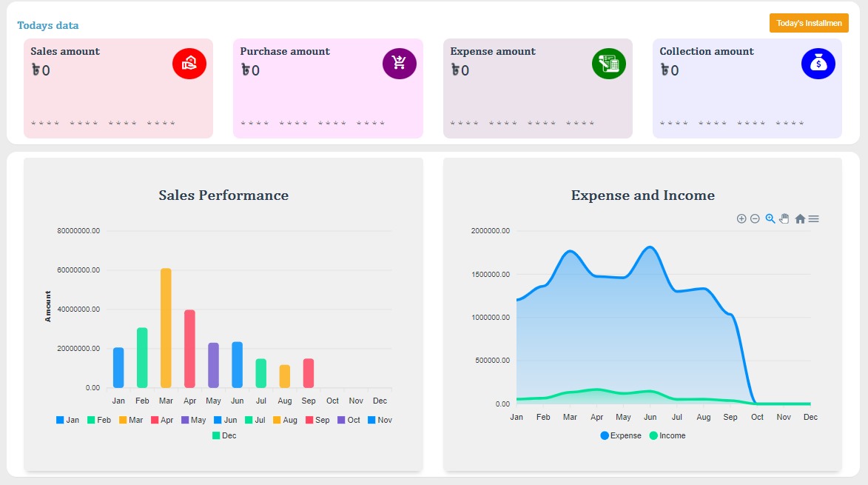Hide the Dec legend entry
Viewport: 868px width, 485px height.
224,435
